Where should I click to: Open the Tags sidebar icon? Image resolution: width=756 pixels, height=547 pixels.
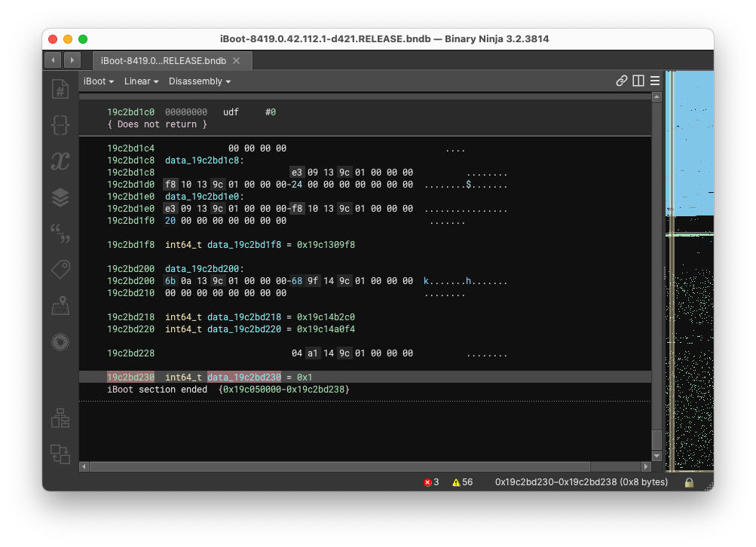click(60, 270)
